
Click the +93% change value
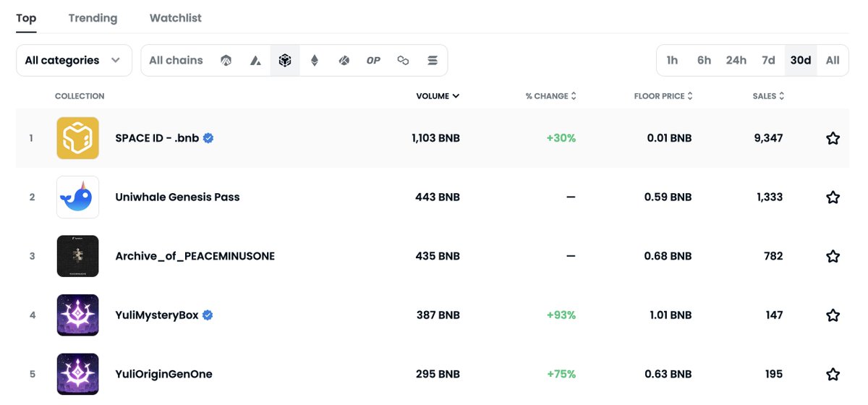click(561, 315)
